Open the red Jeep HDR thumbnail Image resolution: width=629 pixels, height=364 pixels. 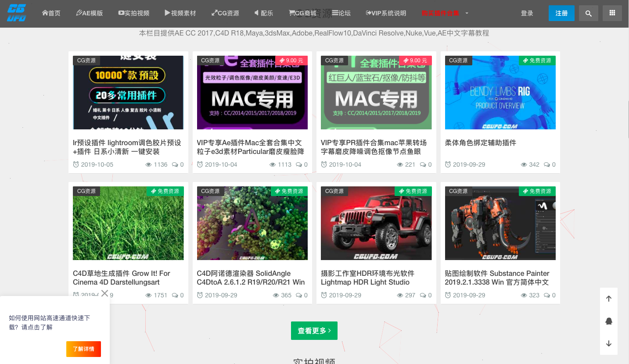[x=376, y=223]
